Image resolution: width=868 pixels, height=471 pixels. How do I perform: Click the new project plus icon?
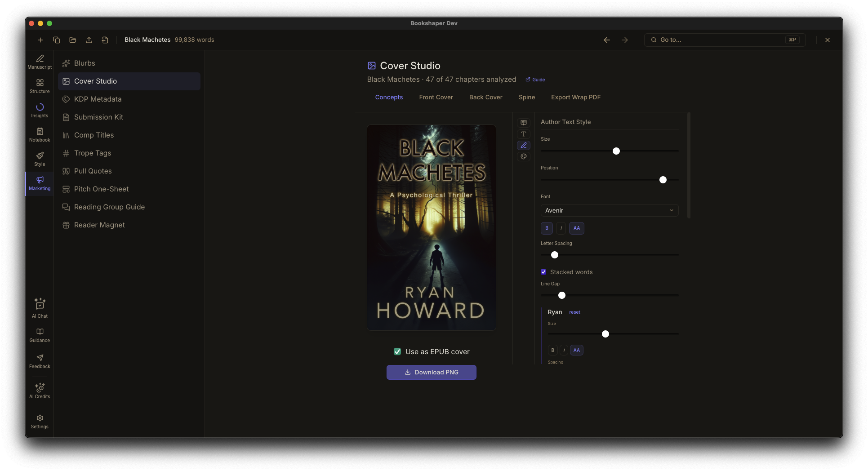tap(40, 40)
